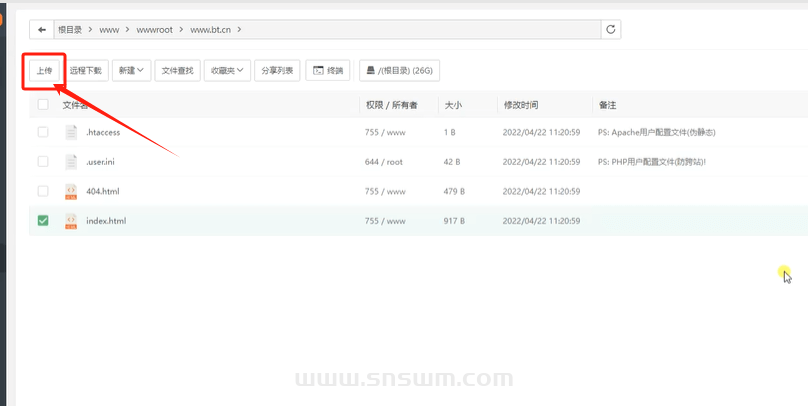Click the 755 / www cell of 404.html
This screenshot has width=808, height=406.
point(385,191)
